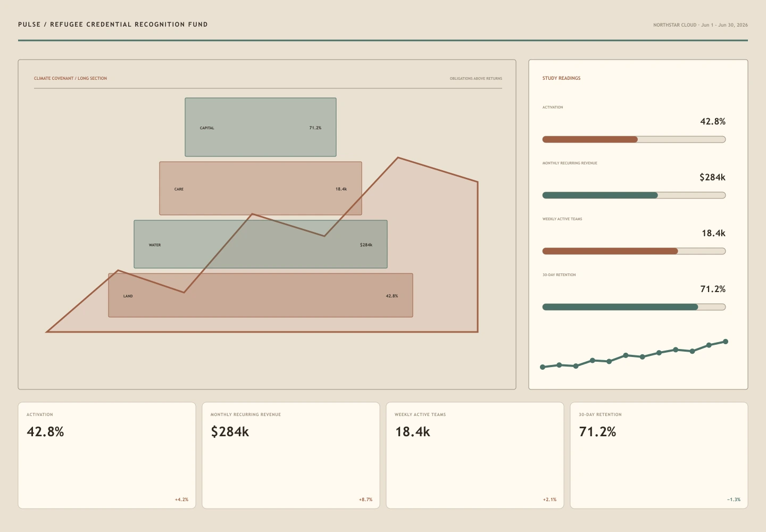Image resolution: width=766 pixels, height=532 pixels.
Task: Click the 'ACTIVATION' title of the bottom card
Action: (x=40, y=414)
